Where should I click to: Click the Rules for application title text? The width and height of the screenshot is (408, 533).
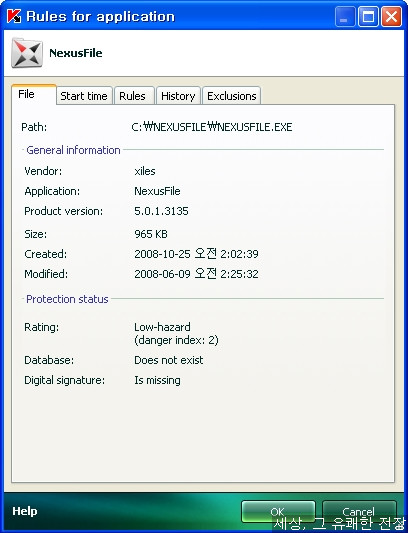(101, 16)
